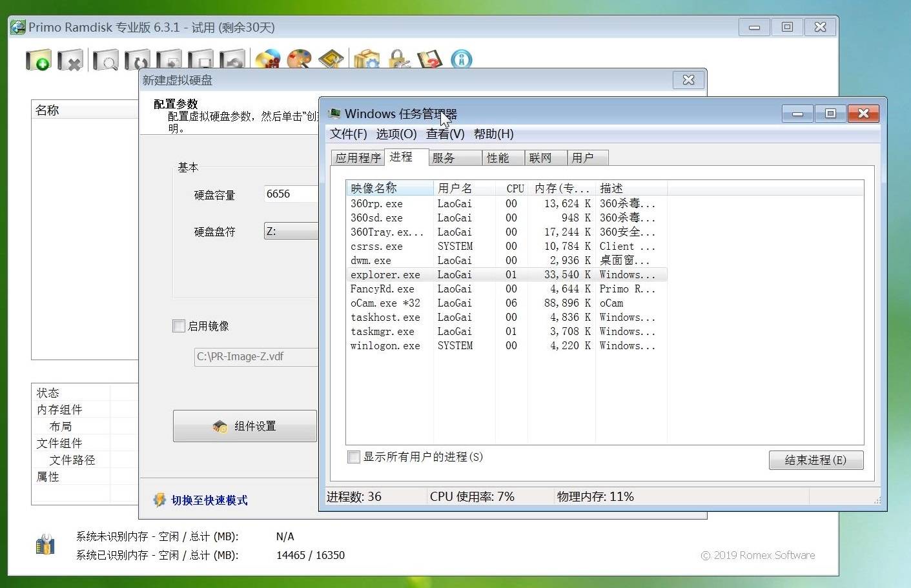Click the disk reload arrows icon
Screen dimensions: 911x588
click(138, 59)
